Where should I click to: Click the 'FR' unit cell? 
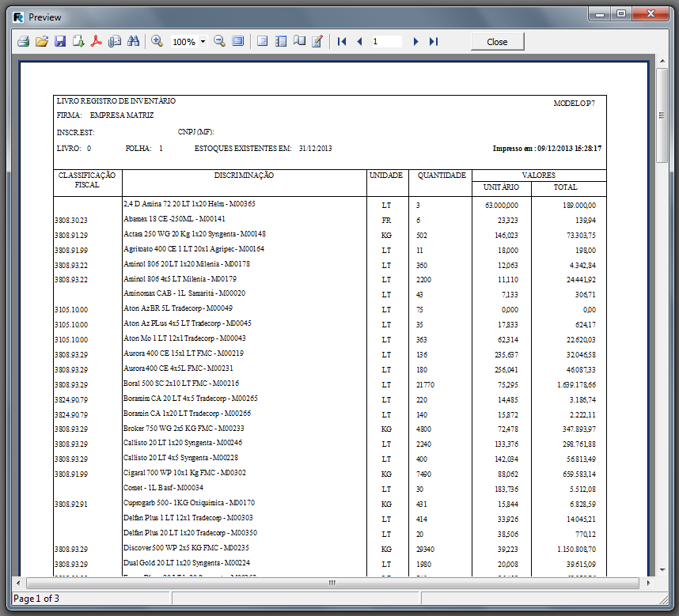[x=386, y=221]
